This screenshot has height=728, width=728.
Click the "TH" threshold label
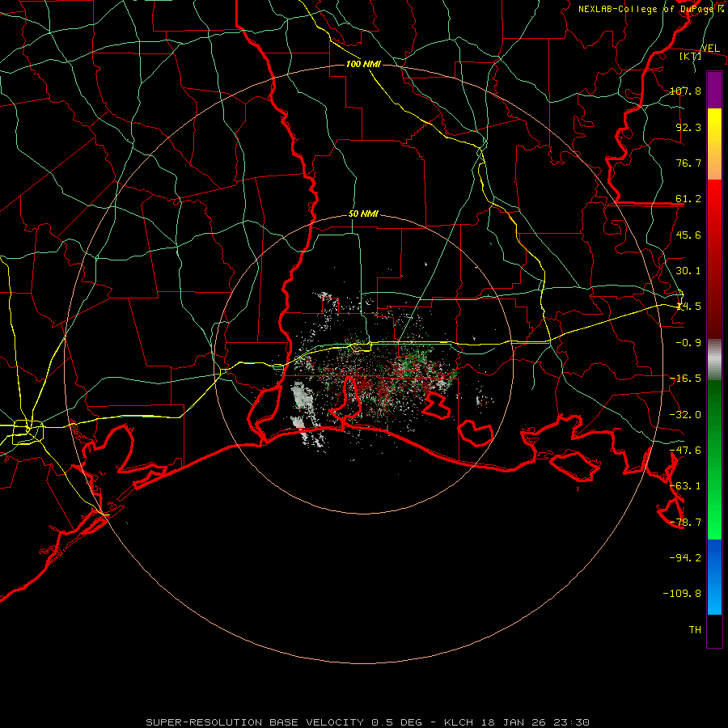pyautogui.click(x=695, y=630)
